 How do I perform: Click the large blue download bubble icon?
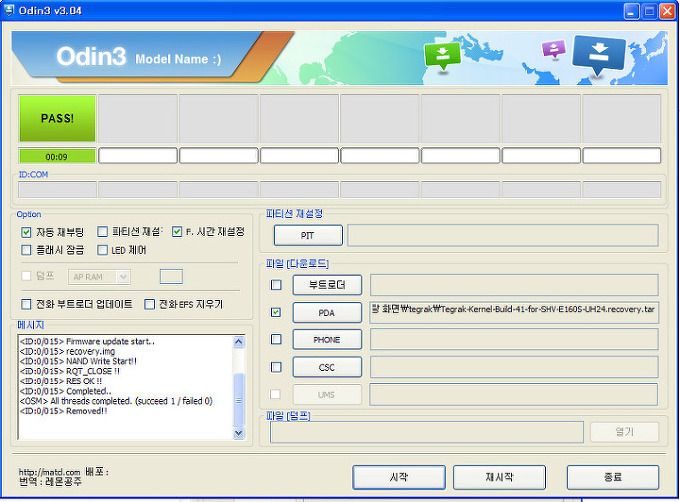598,55
